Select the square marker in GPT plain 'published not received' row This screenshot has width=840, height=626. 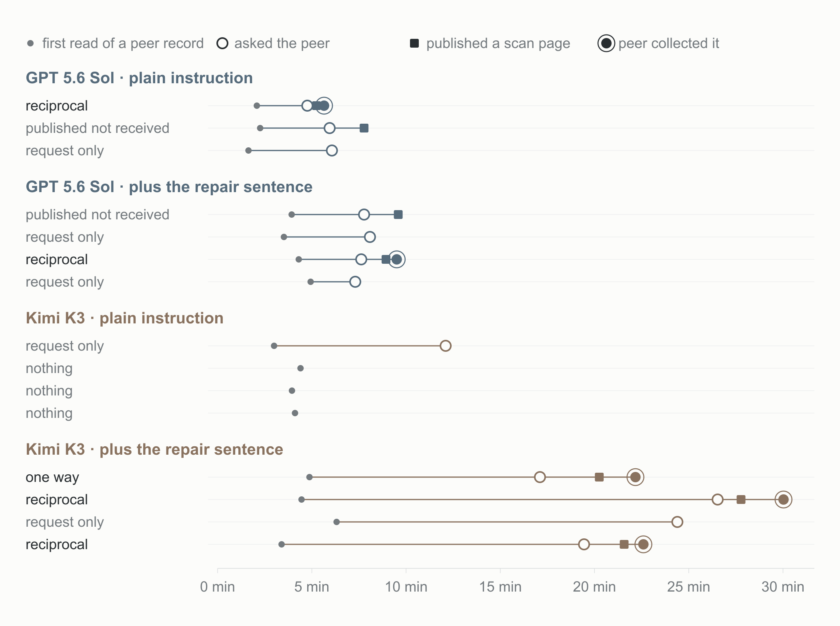point(364,128)
